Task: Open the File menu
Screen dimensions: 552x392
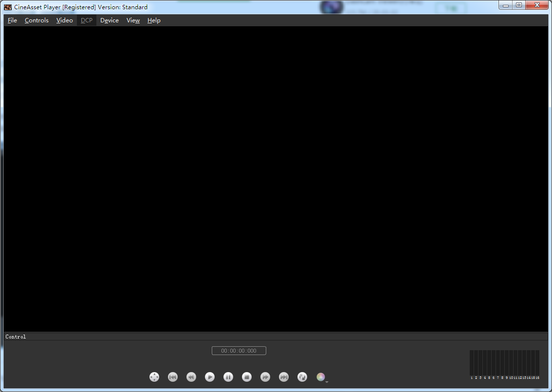Action: (x=12, y=20)
